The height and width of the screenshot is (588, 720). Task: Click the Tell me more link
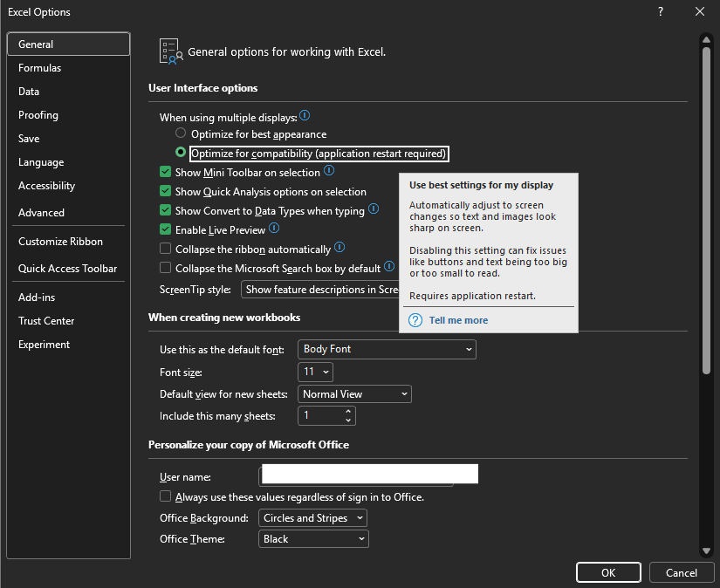coord(458,320)
